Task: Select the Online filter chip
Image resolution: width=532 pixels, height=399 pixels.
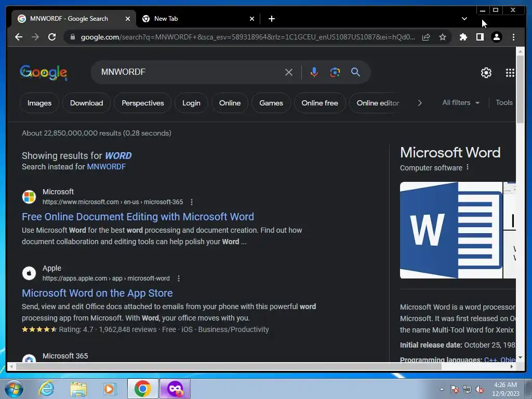Action: (x=230, y=103)
